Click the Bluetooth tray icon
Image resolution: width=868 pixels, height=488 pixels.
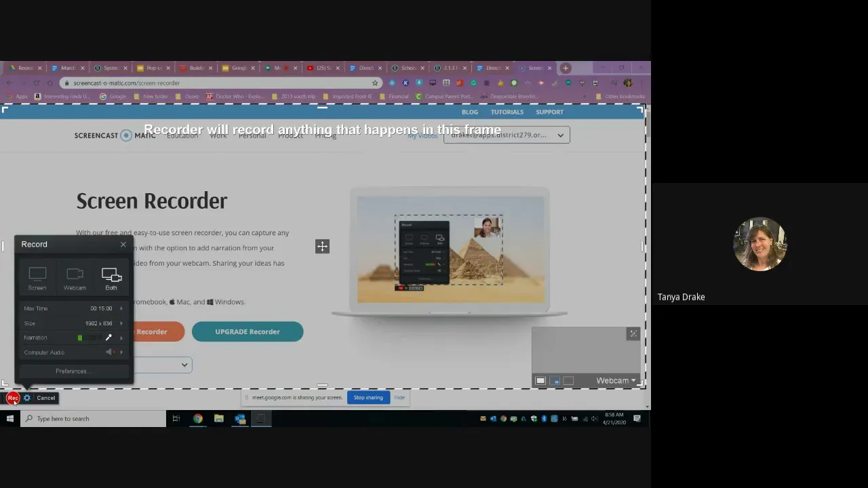pyautogui.click(x=544, y=419)
